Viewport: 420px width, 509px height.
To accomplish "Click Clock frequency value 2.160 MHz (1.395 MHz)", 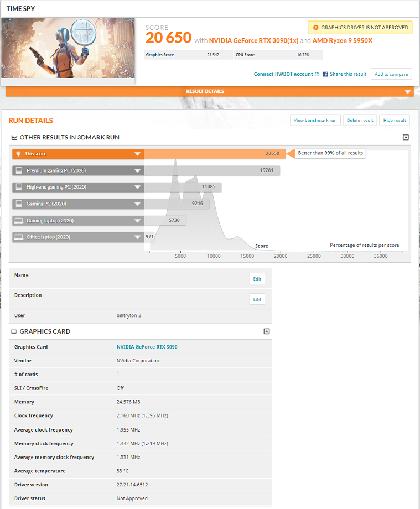I will [x=142, y=415].
